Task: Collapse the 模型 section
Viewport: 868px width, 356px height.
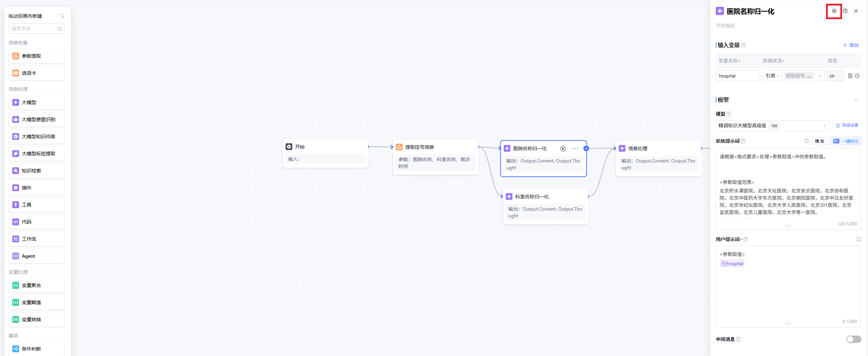Action: click(856, 100)
